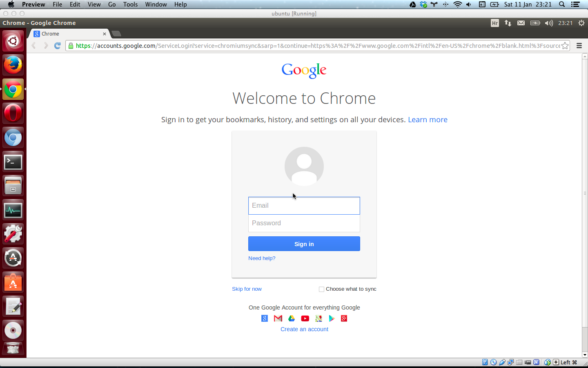Launch Chromium from the Ubuntu dock
The image size is (588, 368).
(x=13, y=137)
